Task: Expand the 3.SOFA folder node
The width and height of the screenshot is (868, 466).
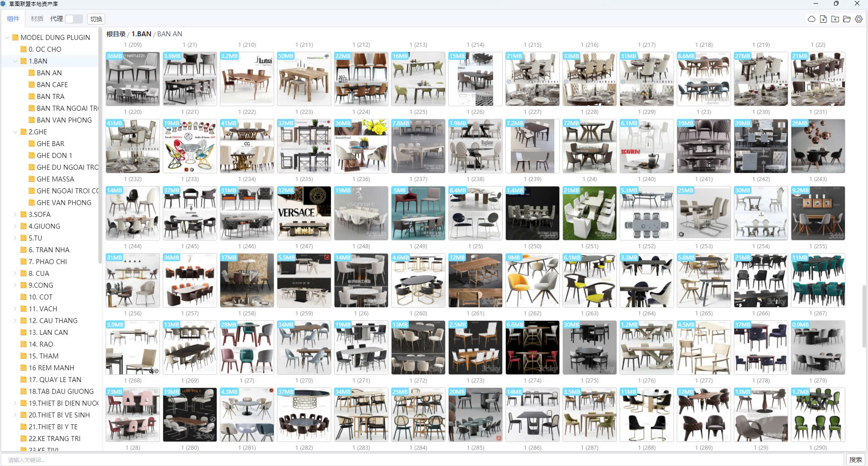Action: tap(15, 215)
